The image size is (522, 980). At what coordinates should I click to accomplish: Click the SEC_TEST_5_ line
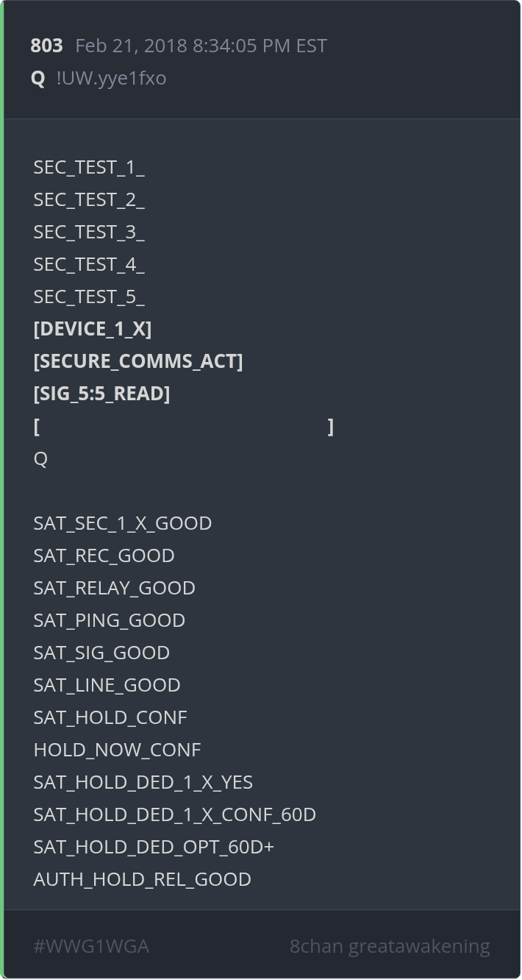(89, 297)
